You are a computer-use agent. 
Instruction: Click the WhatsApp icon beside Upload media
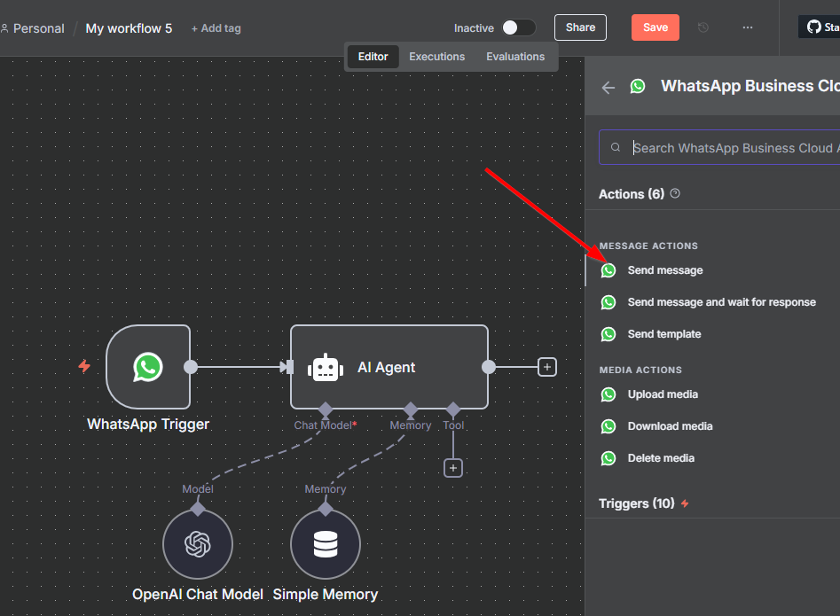(x=608, y=394)
